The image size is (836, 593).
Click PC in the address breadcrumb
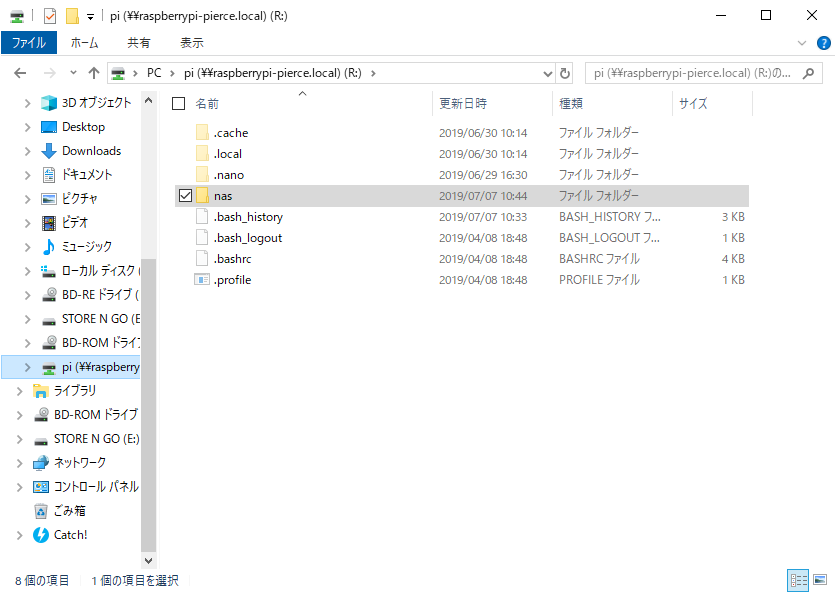coord(154,73)
